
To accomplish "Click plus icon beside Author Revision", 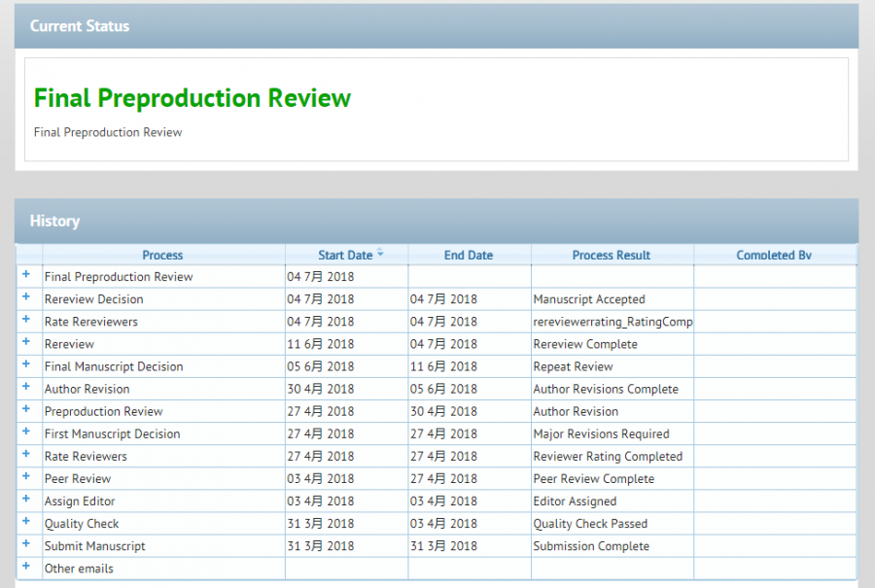I will pos(26,387).
